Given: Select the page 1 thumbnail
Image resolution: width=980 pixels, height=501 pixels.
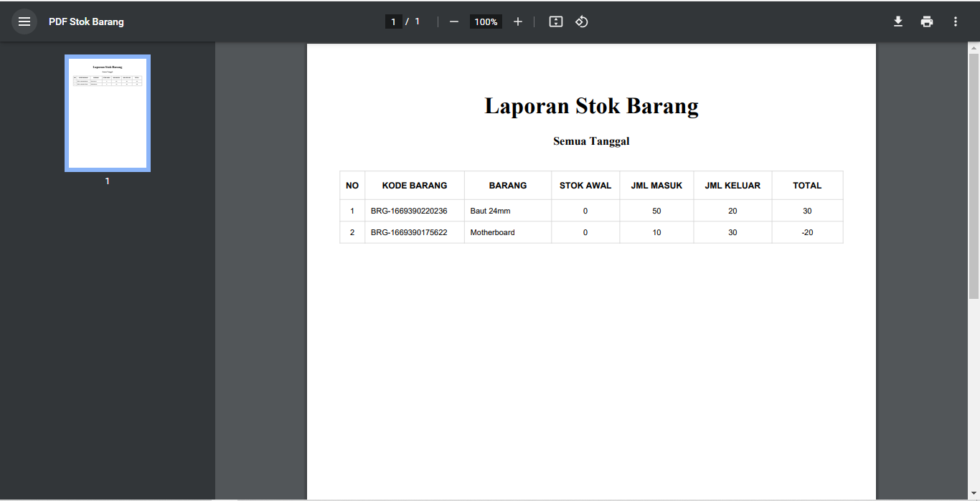Looking at the screenshot, I should (107, 112).
